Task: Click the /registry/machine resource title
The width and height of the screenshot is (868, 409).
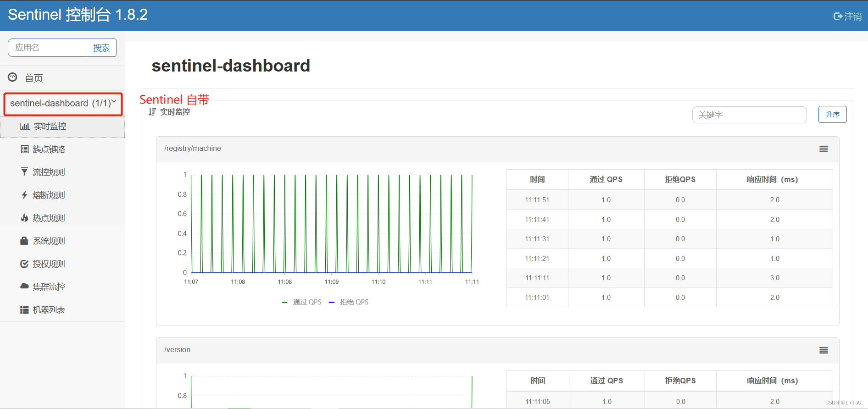Action: [x=193, y=149]
